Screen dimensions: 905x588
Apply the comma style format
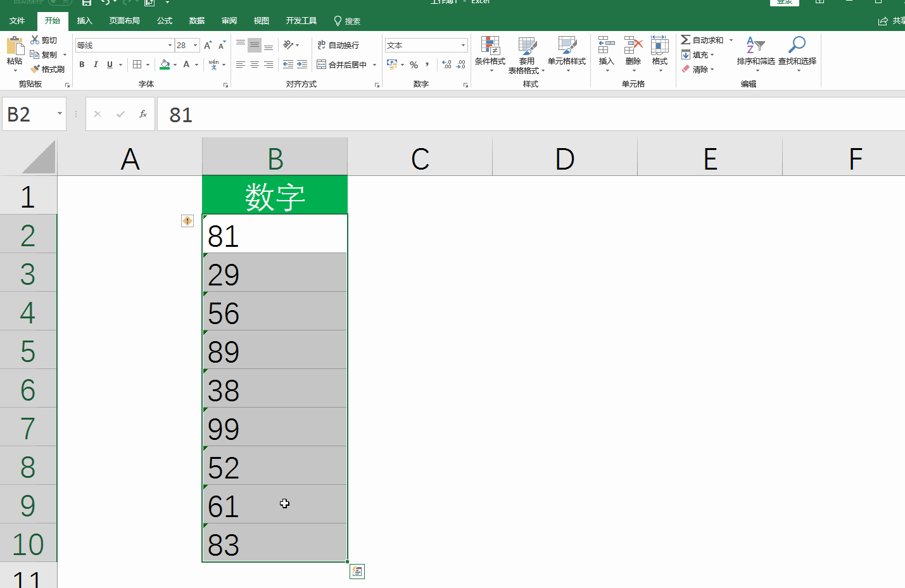(x=427, y=65)
